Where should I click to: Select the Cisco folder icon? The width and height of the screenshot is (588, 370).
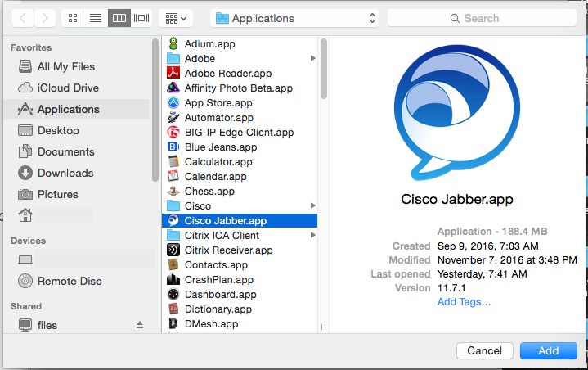click(x=173, y=205)
